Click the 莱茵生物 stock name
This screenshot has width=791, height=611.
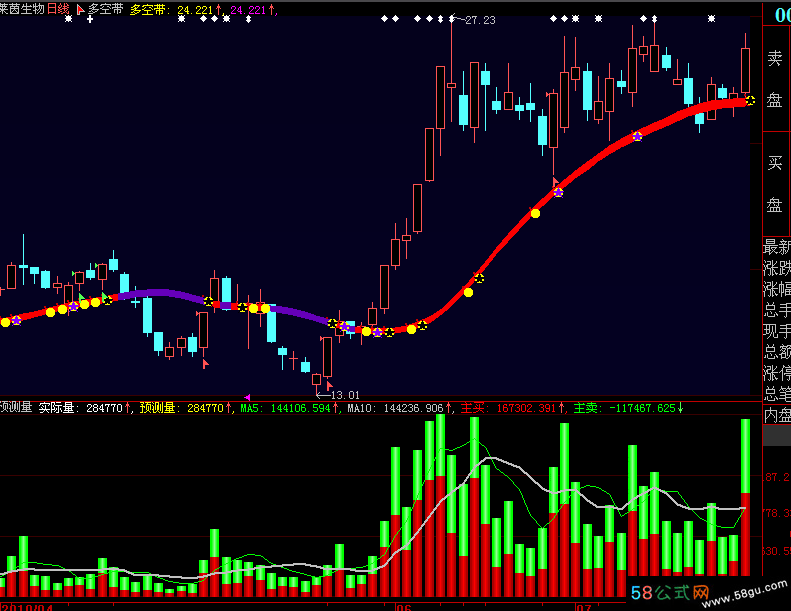(x=22, y=9)
